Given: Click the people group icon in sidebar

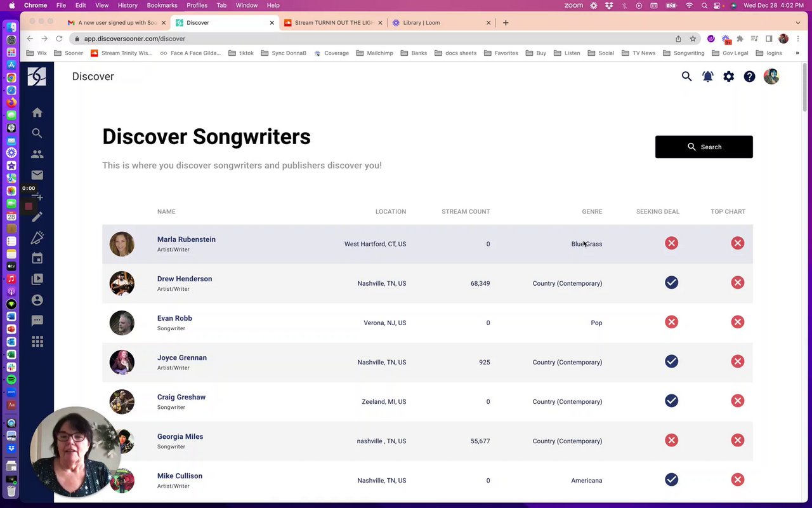Looking at the screenshot, I should point(37,154).
